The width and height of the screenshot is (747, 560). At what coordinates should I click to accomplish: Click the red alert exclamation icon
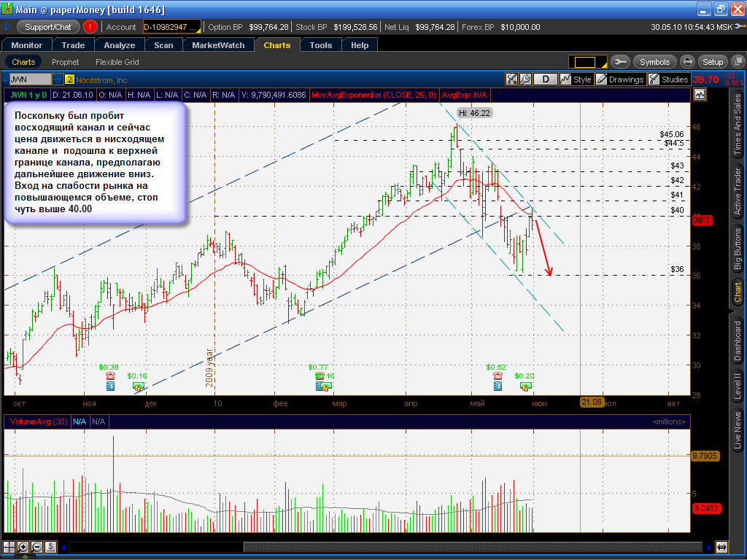click(90, 27)
